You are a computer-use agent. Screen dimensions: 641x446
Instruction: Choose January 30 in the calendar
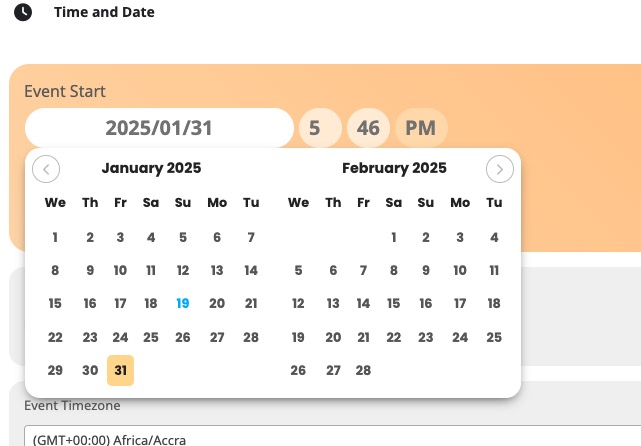(90, 370)
